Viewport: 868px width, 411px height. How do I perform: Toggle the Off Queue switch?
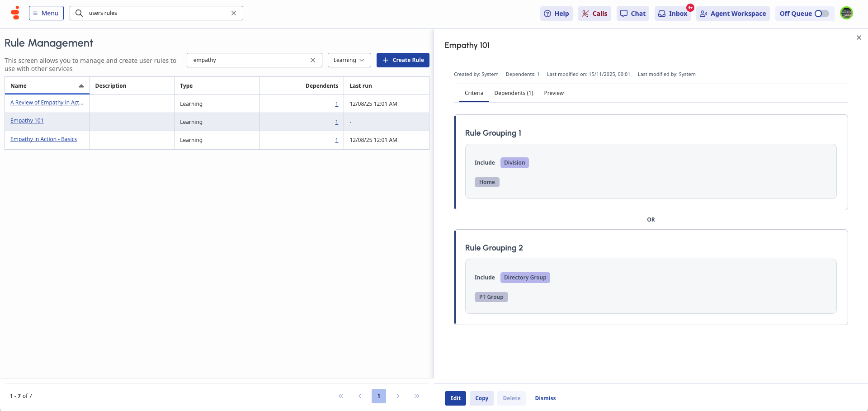pyautogui.click(x=821, y=14)
